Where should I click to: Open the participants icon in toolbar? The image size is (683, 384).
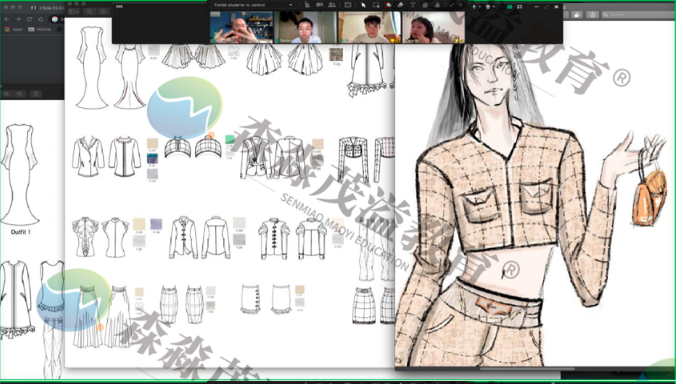click(332, 5)
